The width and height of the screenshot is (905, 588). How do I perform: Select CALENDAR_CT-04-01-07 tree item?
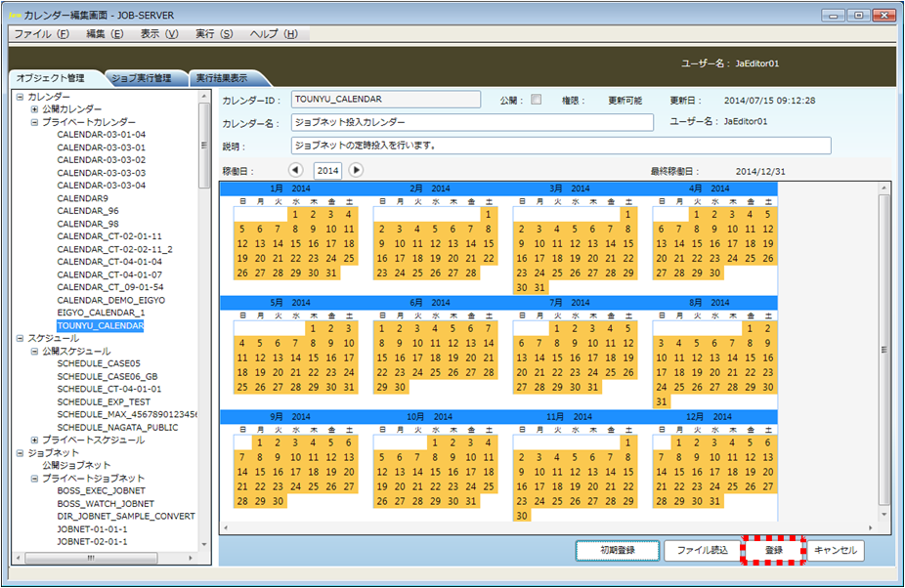pos(109,274)
